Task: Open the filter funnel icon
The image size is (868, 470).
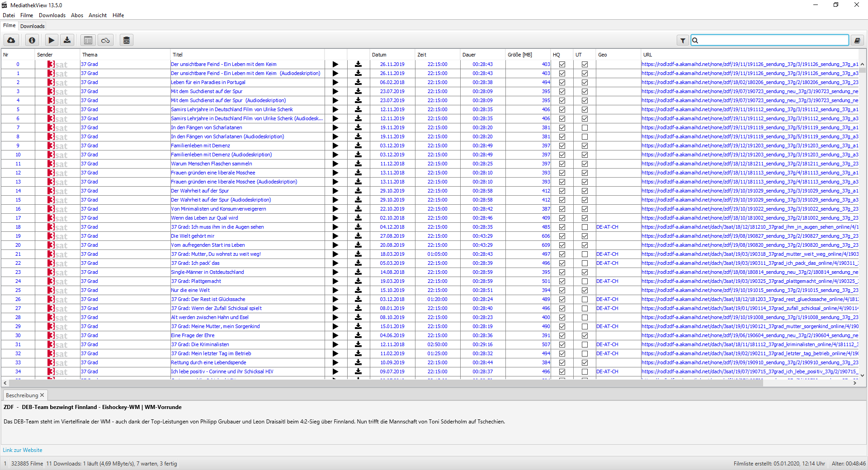Action: [683, 41]
